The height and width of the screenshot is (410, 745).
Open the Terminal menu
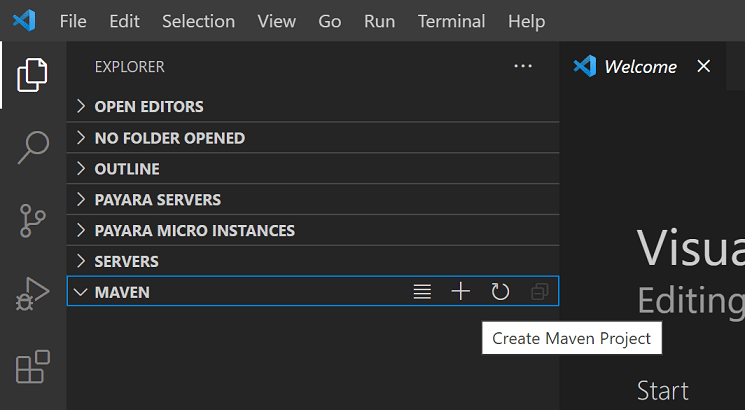point(452,21)
